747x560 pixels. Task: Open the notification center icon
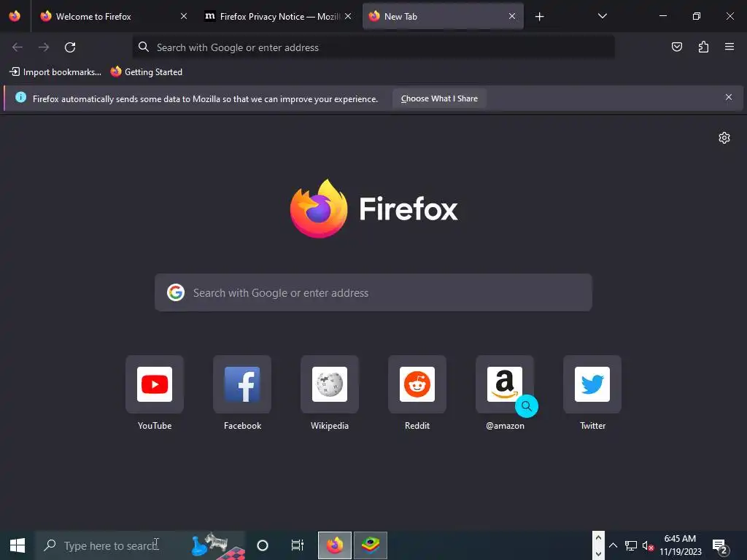tap(720, 546)
